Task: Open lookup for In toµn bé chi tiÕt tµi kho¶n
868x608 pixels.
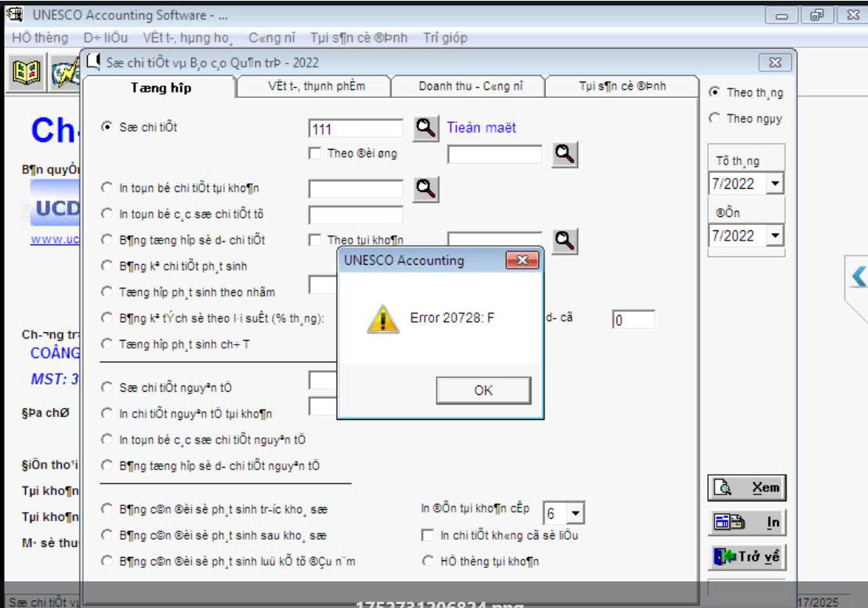Action: coord(425,189)
